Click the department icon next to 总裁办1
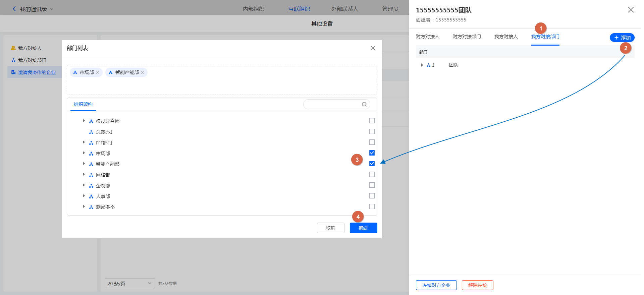644x295 pixels. coord(91,132)
